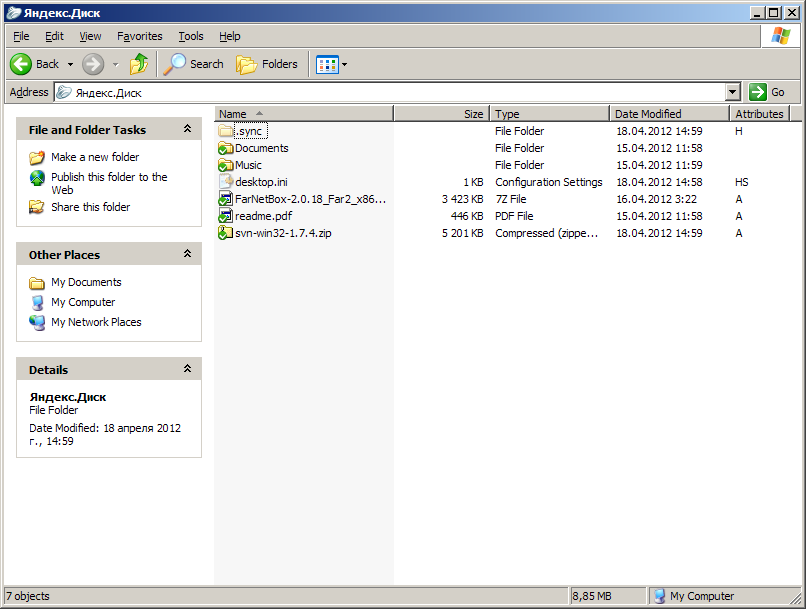806x609 pixels.
Task: Toggle the Folders pane button
Action: (267, 64)
